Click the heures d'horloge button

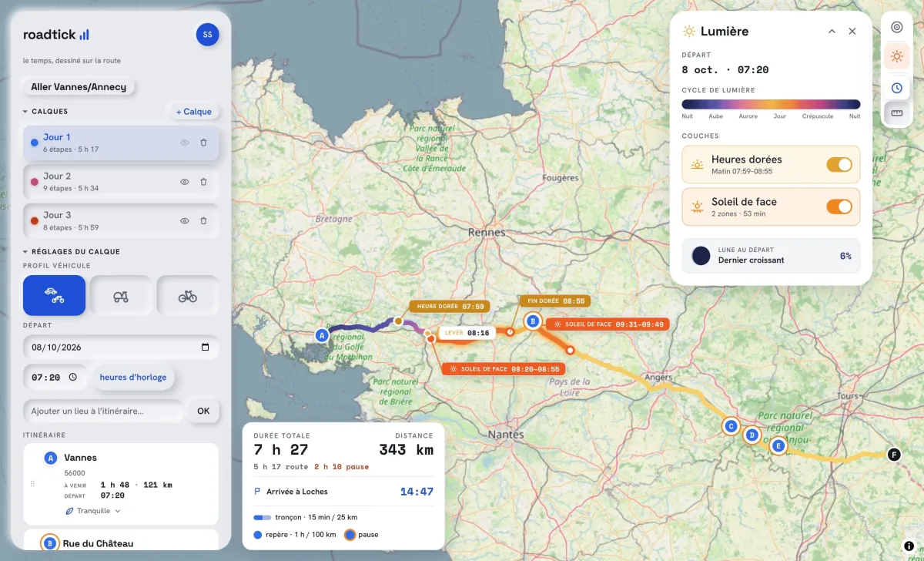click(133, 378)
